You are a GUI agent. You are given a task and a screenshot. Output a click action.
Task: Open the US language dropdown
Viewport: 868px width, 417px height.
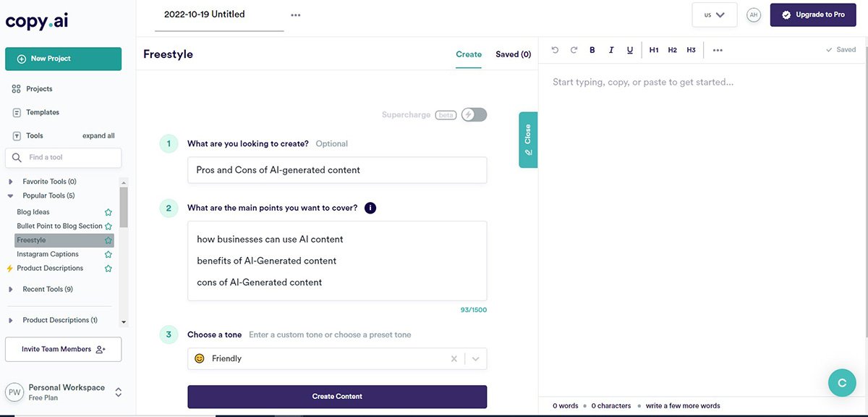(x=714, y=14)
